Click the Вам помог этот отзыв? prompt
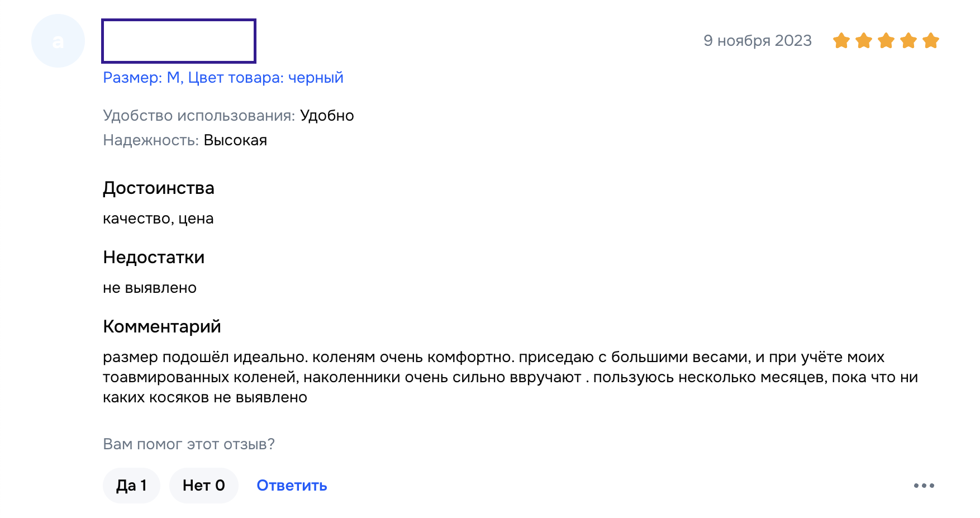This screenshot has height=518, width=980. tap(189, 444)
